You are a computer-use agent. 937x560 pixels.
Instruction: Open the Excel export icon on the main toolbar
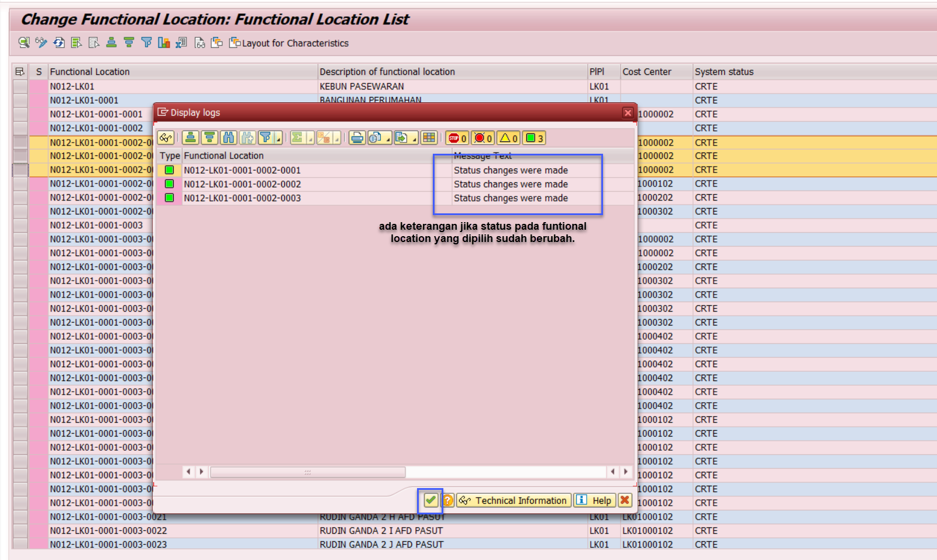click(x=181, y=43)
